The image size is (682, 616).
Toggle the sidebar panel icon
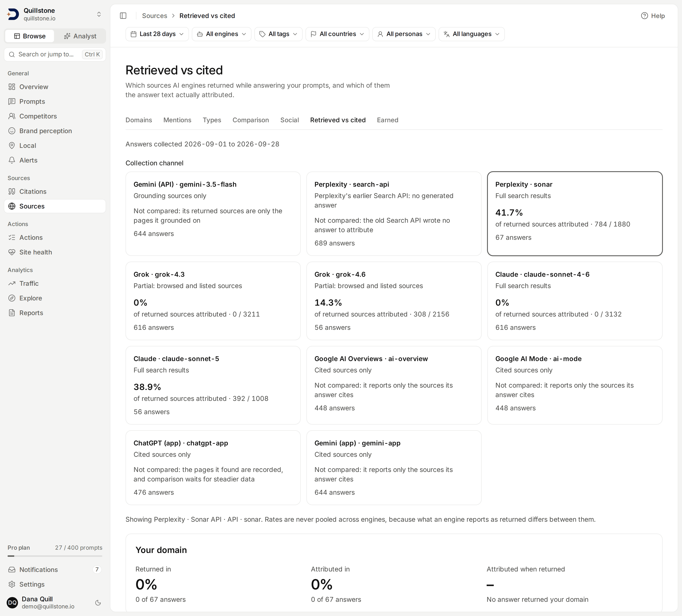point(123,16)
